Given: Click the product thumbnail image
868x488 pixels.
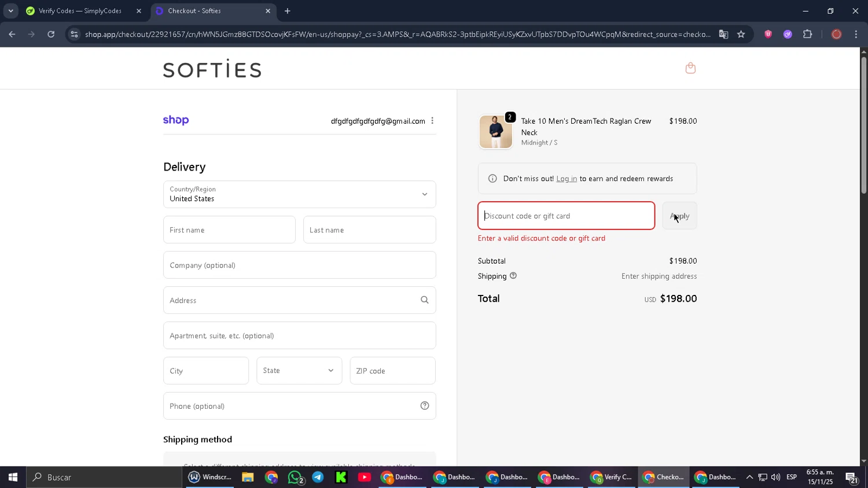Looking at the screenshot, I should click(x=496, y=132).
